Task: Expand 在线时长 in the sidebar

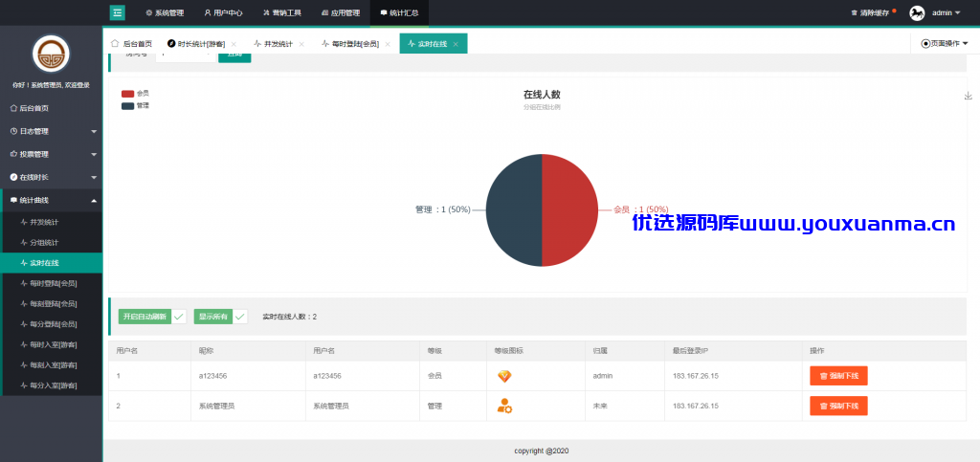Action: click(x=52, y=177)
